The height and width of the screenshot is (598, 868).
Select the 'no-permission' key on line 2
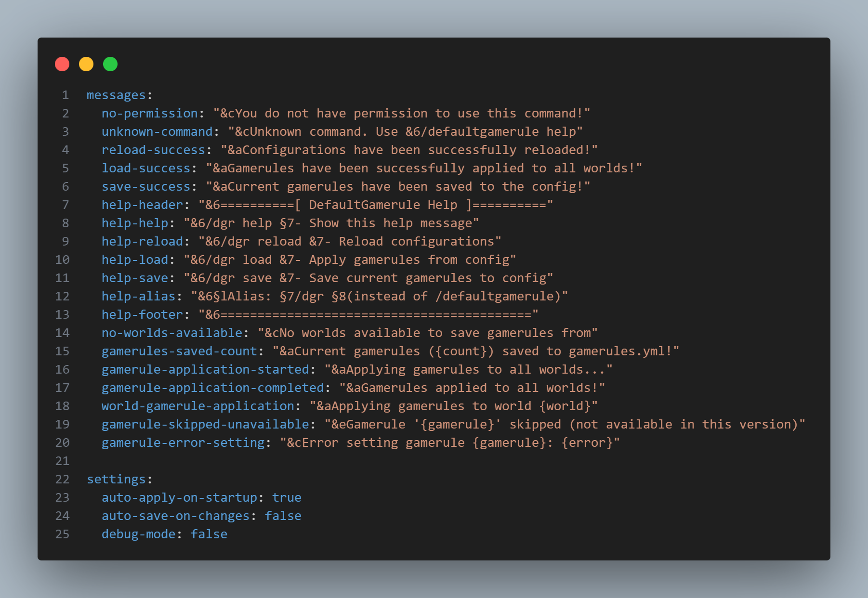point(150,114)
